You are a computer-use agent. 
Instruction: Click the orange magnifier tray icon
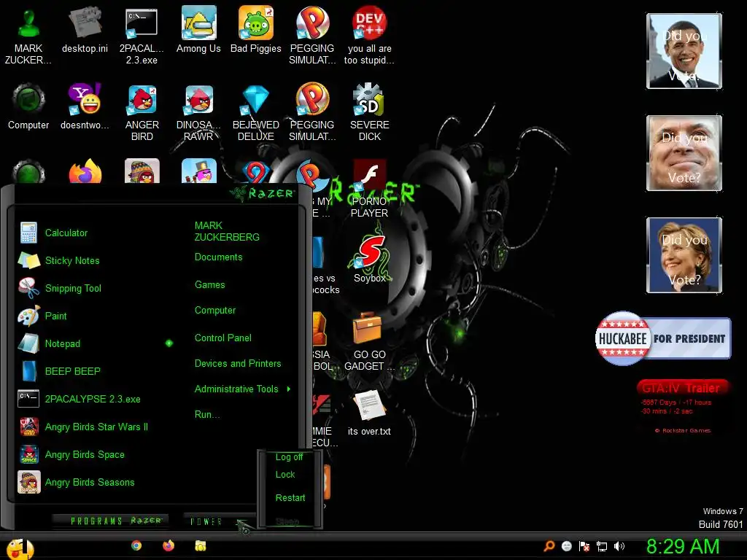[x=549, y=546]
